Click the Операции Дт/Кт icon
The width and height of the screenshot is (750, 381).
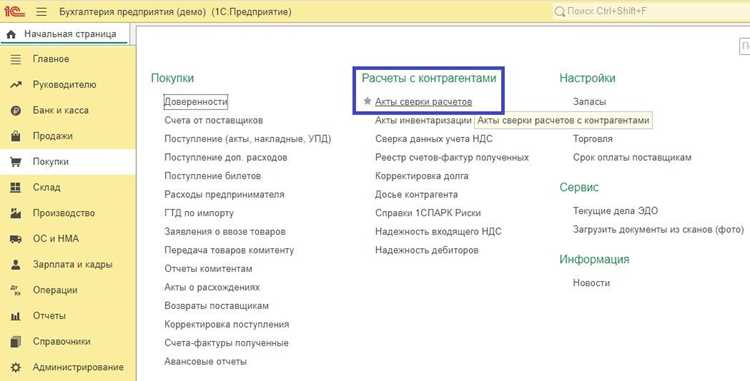click(x=16, y=290)
